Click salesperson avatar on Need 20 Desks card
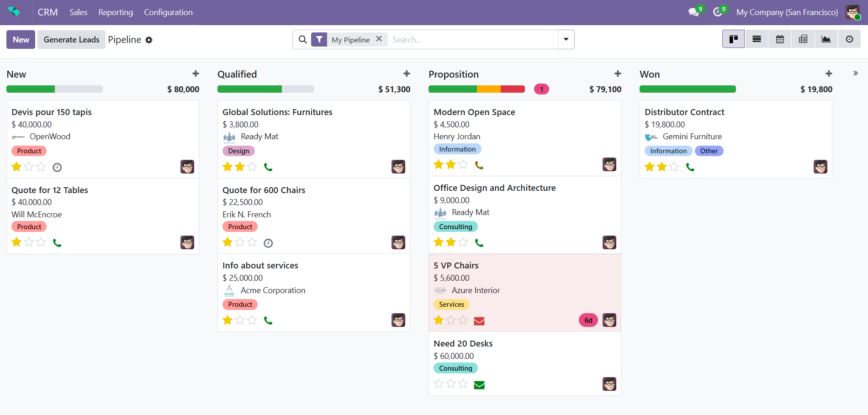This screenshot has height=415, width=868. pos(609,384)
